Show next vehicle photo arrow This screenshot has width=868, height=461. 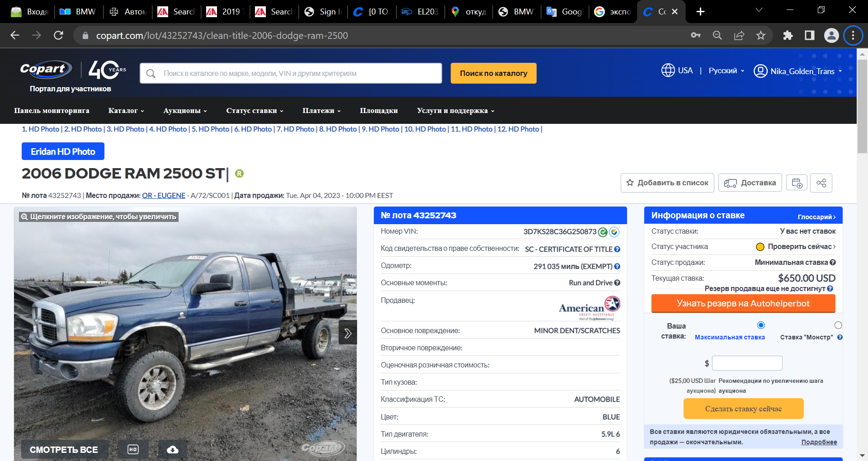[348, 333]
